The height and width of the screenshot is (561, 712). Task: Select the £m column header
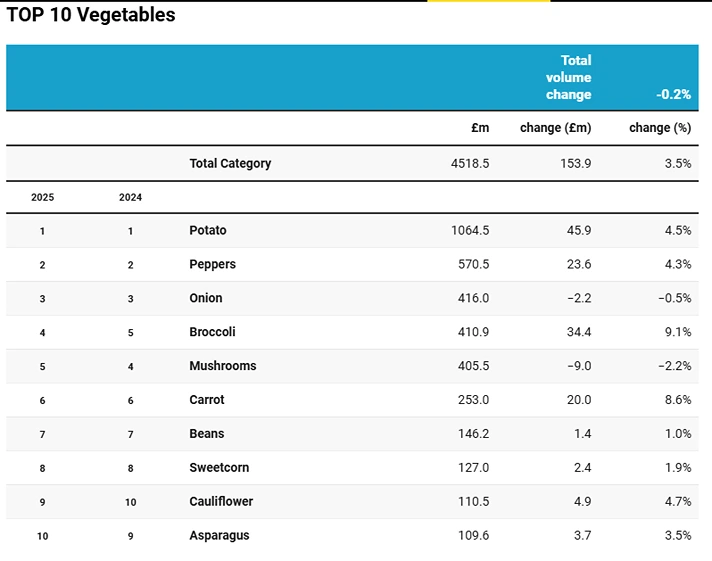pyautogui.click(x=480, y=128)
